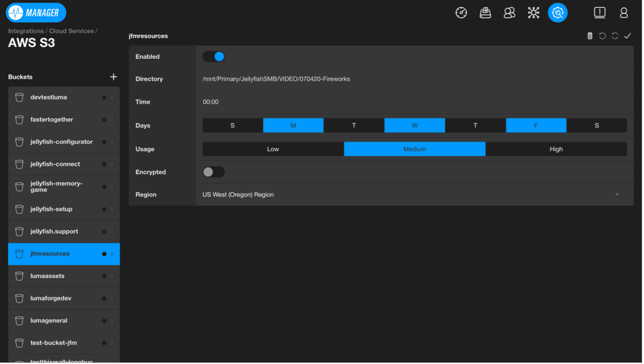Turn on the Encrypted toggle
The width and height of the screenshot is (644, 364).
(x=214, y=172)
